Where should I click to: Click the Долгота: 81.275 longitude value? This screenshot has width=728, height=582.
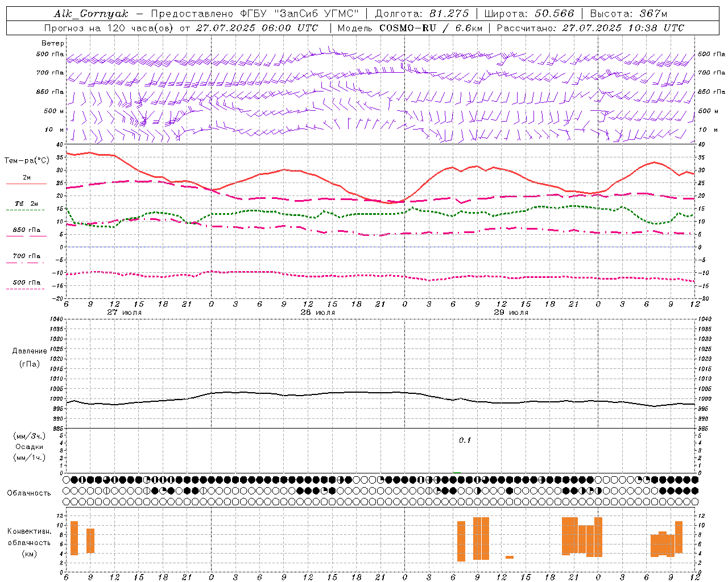coord(421,14)
